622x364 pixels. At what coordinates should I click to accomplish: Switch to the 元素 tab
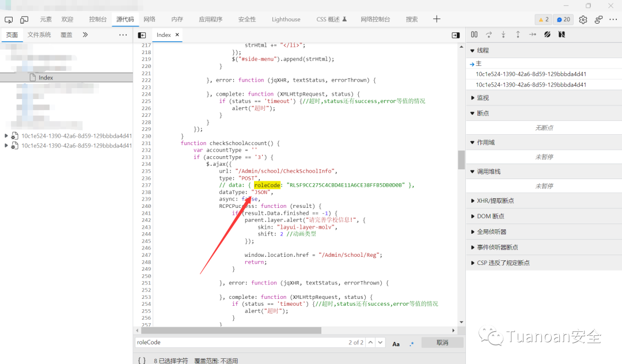45,20
